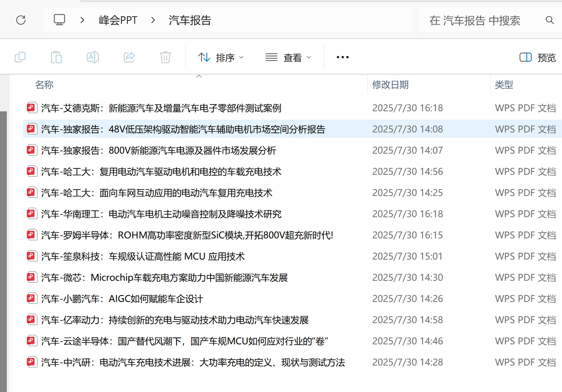
Task: Click the This PC monitor icon in breadcrumb
Action: tap(59, 20)
